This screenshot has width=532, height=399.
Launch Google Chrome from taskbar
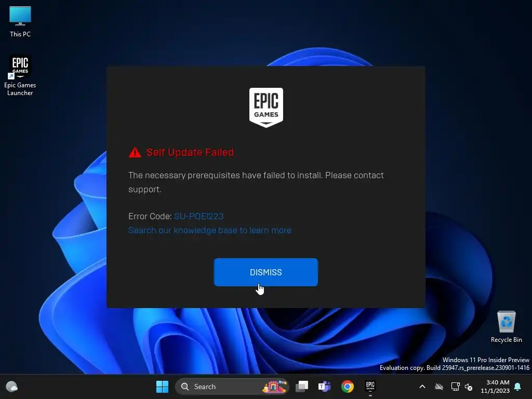[348, 387]
